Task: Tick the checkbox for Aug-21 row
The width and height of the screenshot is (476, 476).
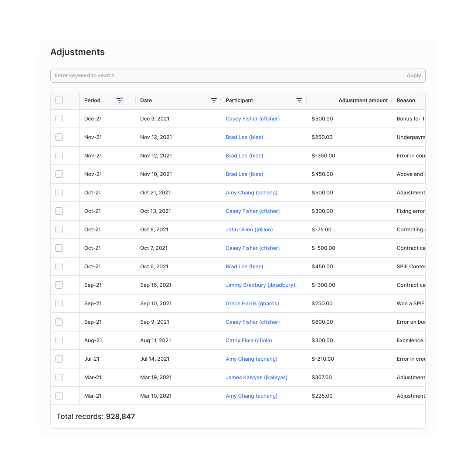Action: 59,340
